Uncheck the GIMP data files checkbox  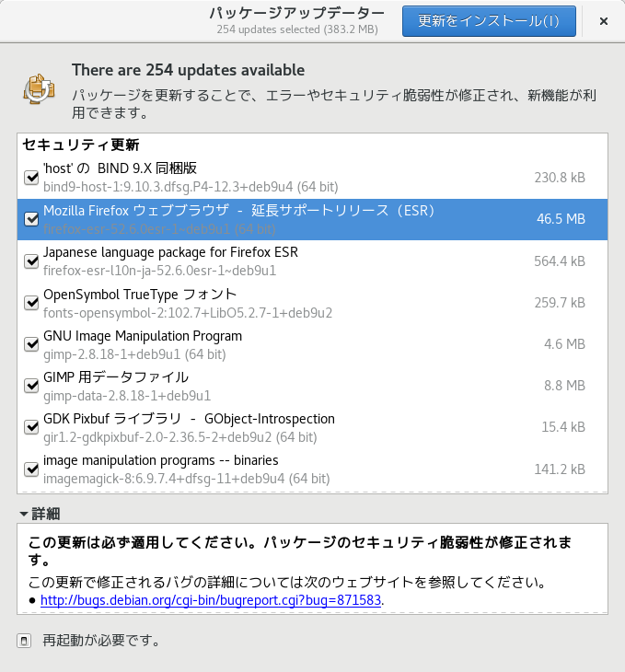tap(31, 386)
